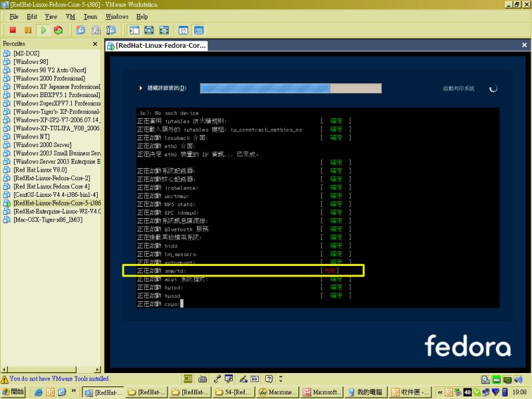The image size is (532, 399).
Task: Click the Reset virtual machine icon
Action: tap(59, 30)
